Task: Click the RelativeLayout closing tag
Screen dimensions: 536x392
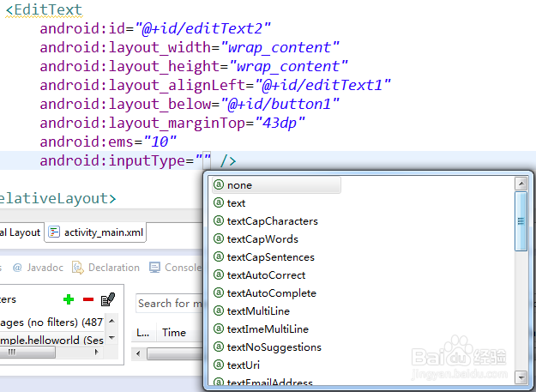Action: coord(58,198)
